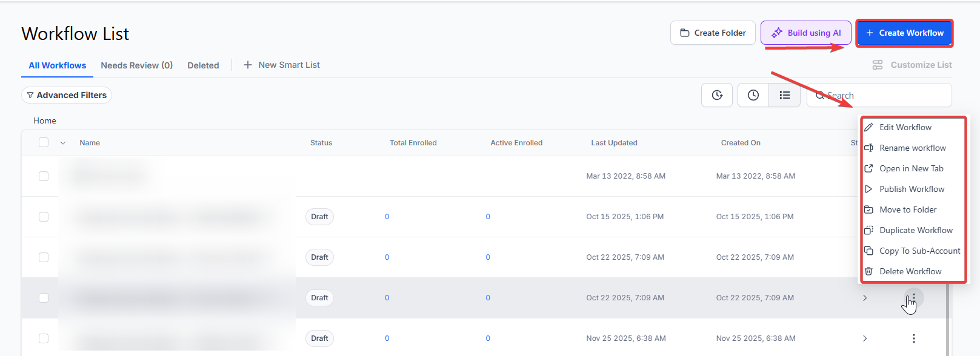Check the box for the Mar 13 2022 row
Screen dimensions: 980x356
[44, 176]
